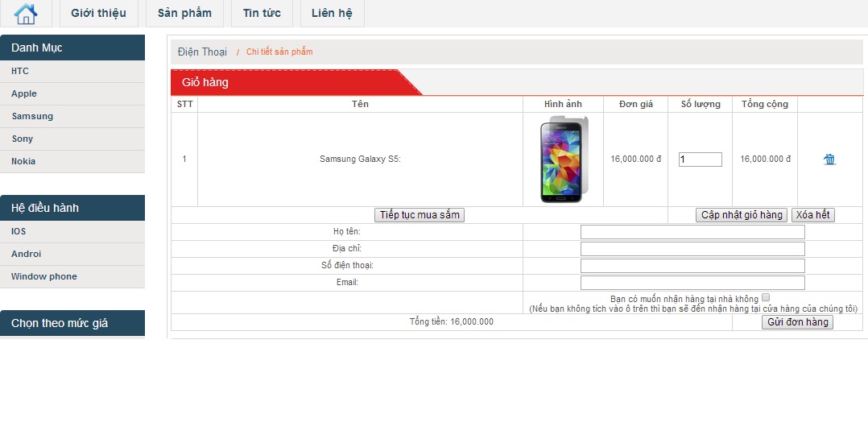Click Tiếp tục mua sắm button
The height and width of the screenshot is (435, 868).
420,215
